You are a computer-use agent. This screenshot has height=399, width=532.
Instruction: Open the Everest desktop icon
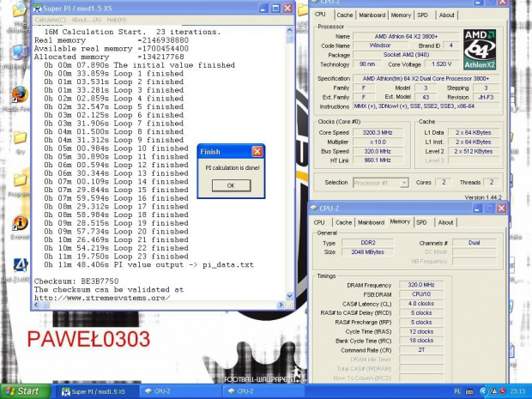pyautogui.click(x=20, y=223)
